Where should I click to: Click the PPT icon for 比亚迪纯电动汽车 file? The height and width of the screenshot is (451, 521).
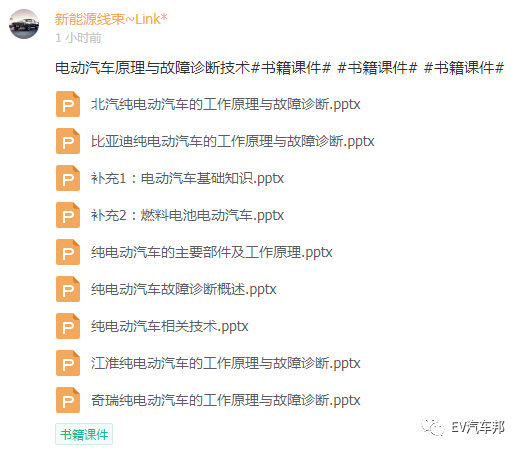[x=68, y=141]
